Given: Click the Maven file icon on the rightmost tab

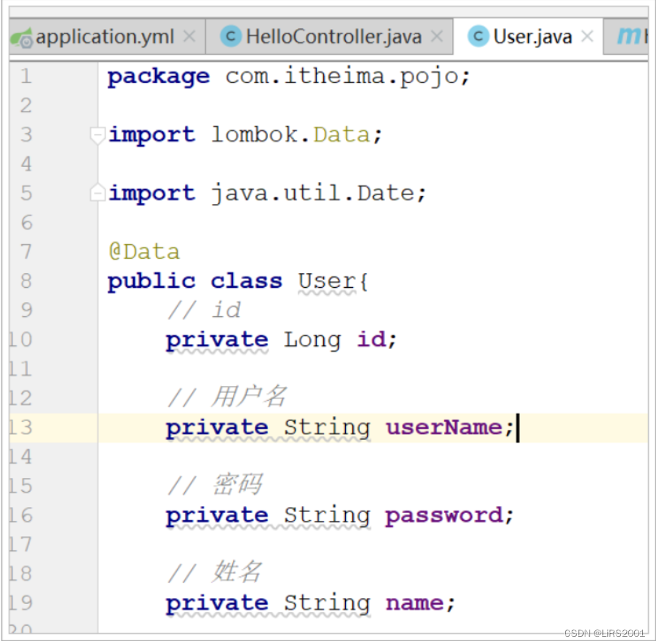Looking at the screenshot, I should [x=631, y=36].
